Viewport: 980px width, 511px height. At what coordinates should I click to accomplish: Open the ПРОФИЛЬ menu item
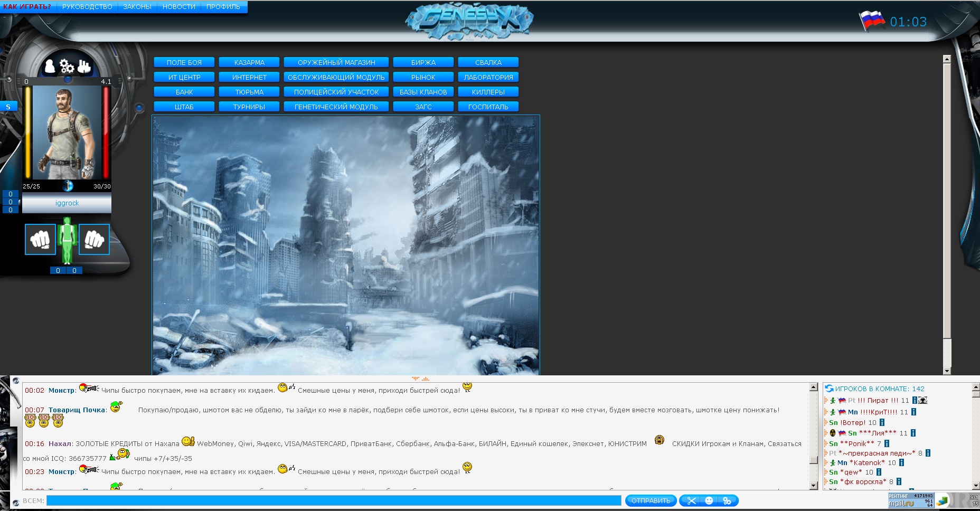(x=223, y=7)
